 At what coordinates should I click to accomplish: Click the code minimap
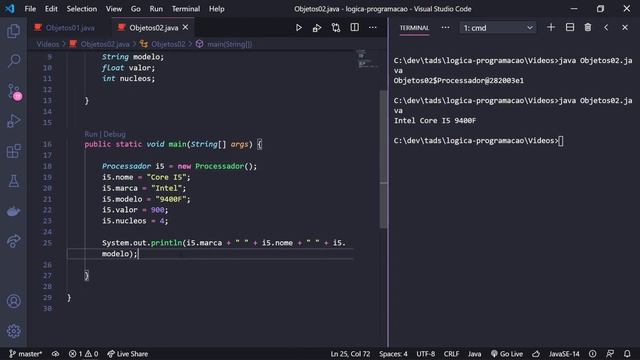pyautogui.click(x=367, y=59)
